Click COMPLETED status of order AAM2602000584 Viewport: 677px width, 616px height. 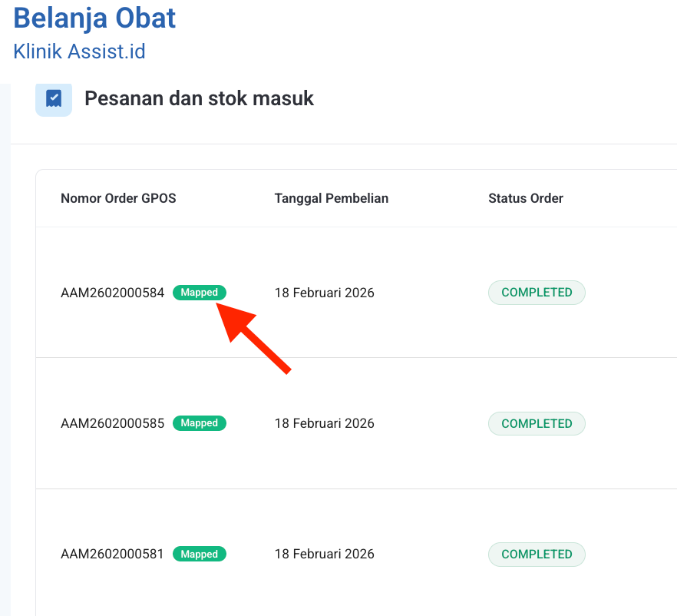[537, 293]
